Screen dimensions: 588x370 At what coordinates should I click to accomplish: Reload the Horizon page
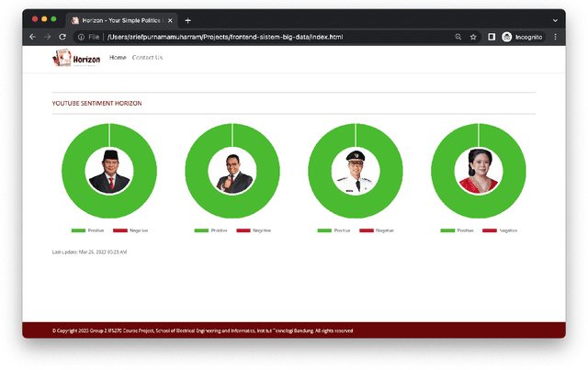[x=62, y=37]
